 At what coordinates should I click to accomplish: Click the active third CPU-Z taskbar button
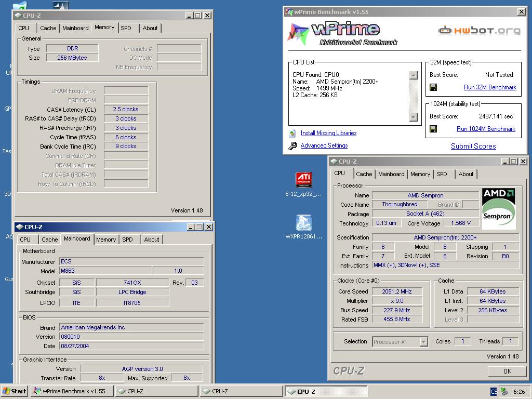pyautogui.click(x=326, y=391)
